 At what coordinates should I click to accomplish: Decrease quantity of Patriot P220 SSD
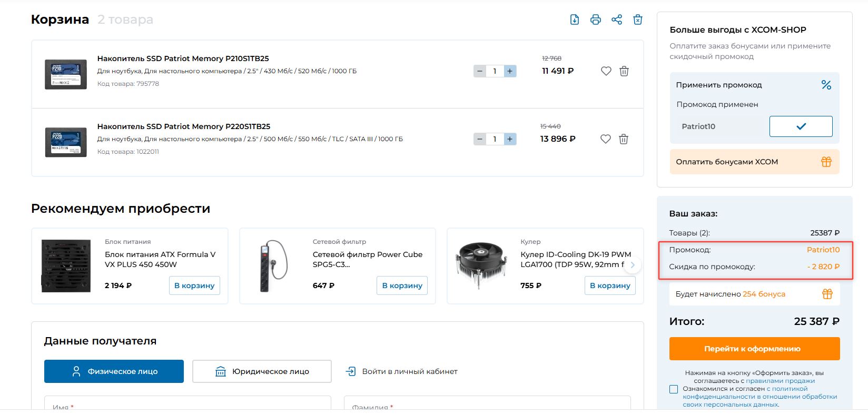click(x=479, y=139)
